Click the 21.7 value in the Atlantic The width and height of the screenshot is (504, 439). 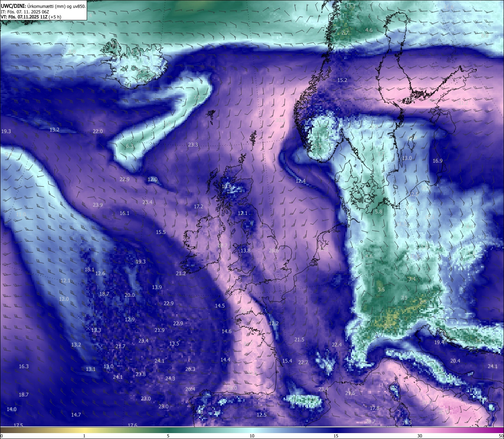click(x=120, y=346)
